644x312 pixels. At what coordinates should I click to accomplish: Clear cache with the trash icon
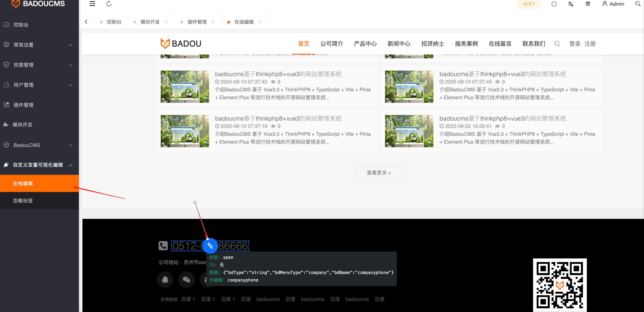point(588,4)
